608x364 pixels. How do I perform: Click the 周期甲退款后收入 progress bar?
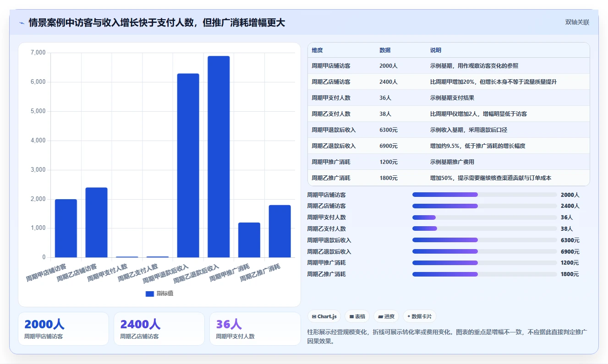(484, 240)
